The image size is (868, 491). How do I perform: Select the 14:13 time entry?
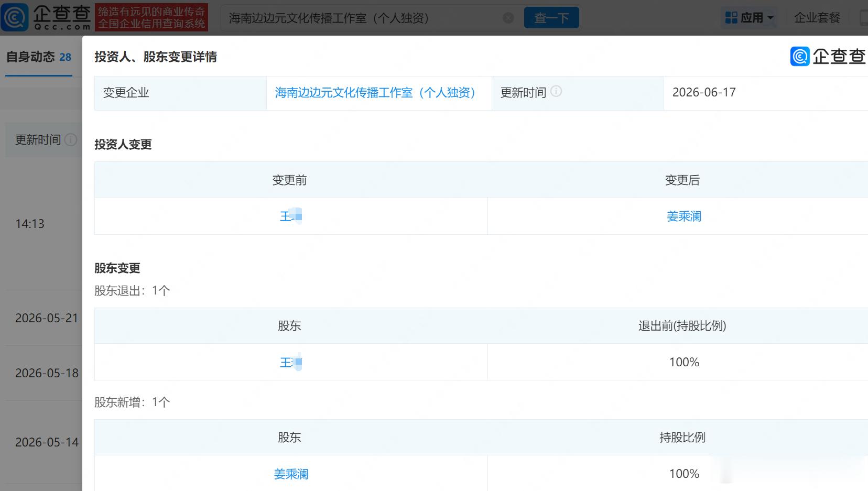30,224
